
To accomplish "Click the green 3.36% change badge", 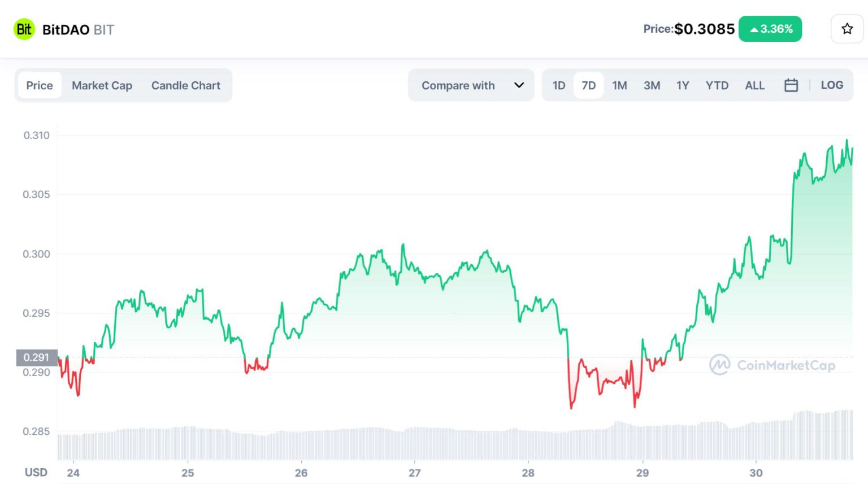I will pos(770,29).
